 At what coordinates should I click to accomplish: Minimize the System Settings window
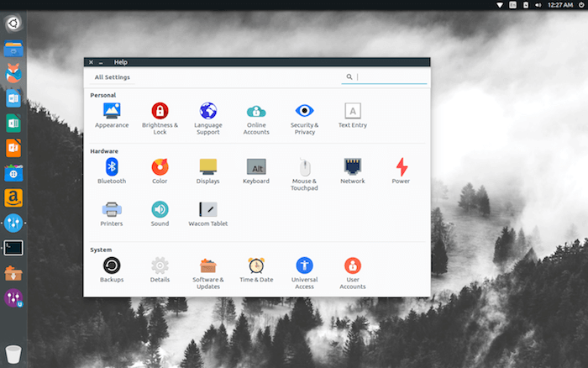[x=101, y=63]
